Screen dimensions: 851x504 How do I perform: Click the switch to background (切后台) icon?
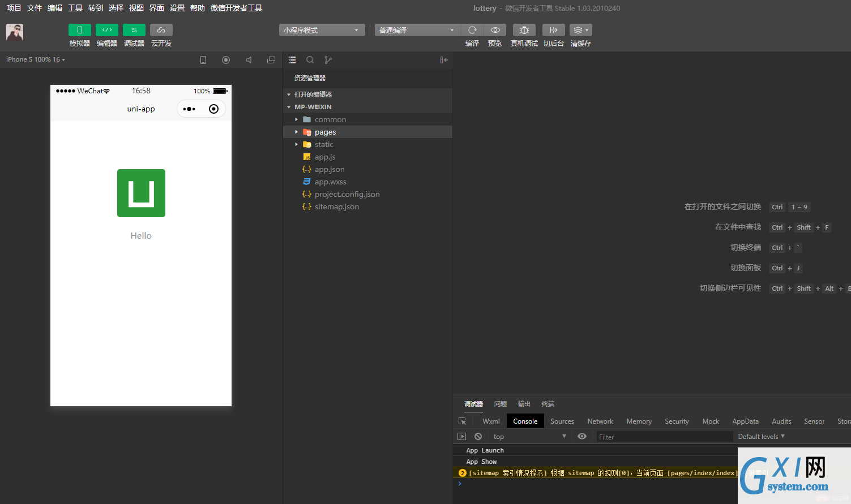pyautogui.click(x=554, y=30)
